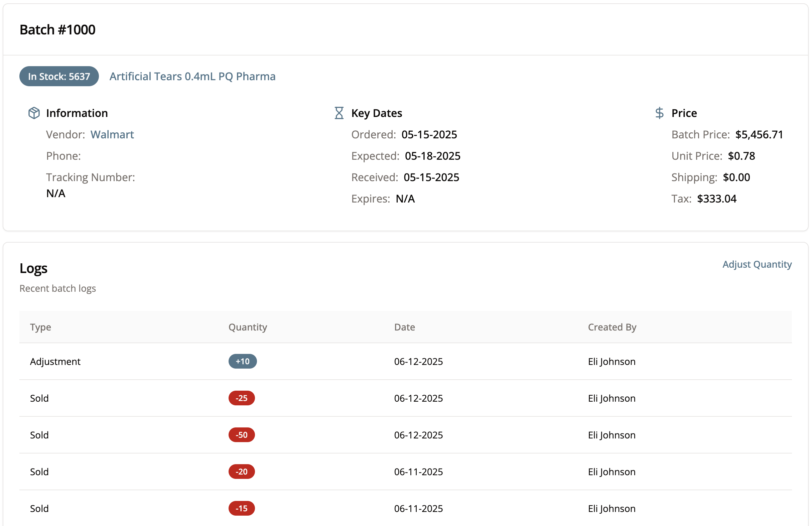Screen dimensions: 812x526
Task: Click the Price dollar sign icon
Action: point(659,113)
